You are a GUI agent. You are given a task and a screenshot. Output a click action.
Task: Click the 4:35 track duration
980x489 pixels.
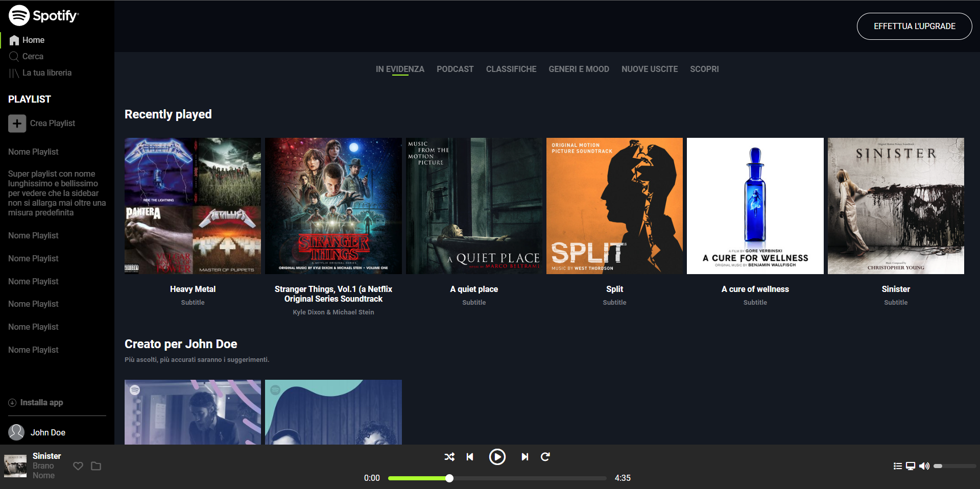[623, 478]
